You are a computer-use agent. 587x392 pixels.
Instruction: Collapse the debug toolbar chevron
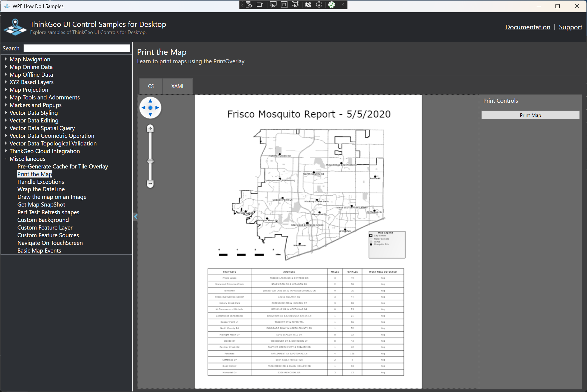coord(343,5)
